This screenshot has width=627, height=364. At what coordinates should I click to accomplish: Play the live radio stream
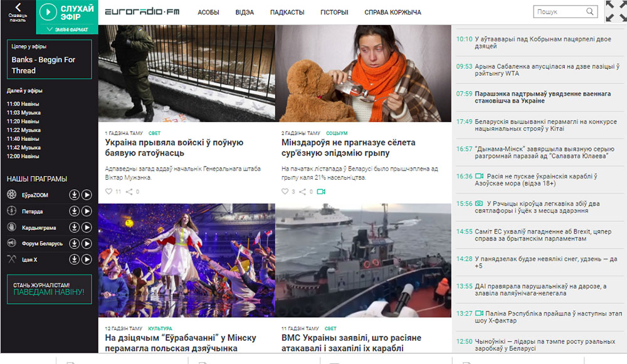coord(49,13)
